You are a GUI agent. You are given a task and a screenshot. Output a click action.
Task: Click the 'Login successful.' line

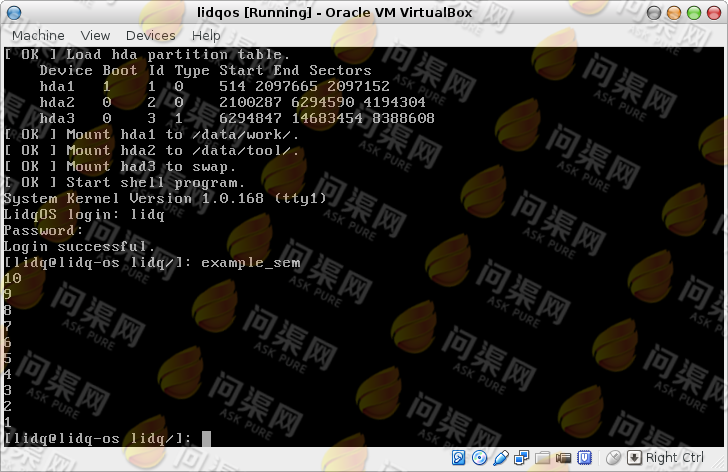79,246
